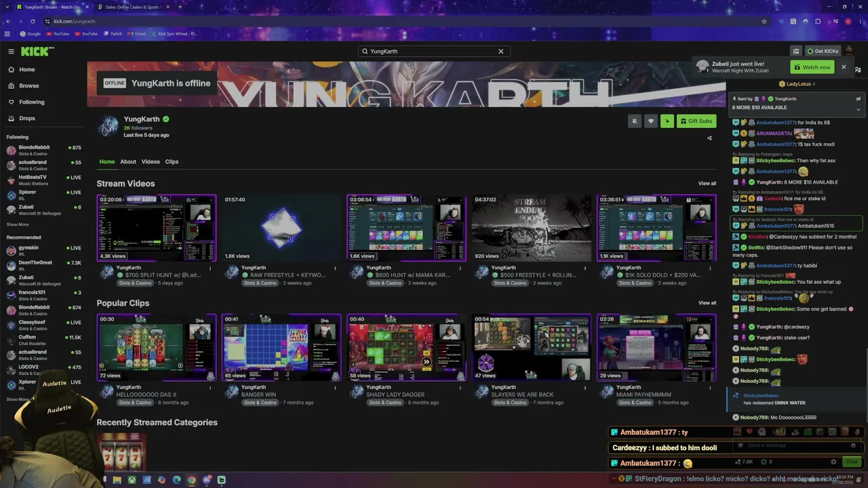
Task: Open Following in the sidebar
Action: coord(32,102)
